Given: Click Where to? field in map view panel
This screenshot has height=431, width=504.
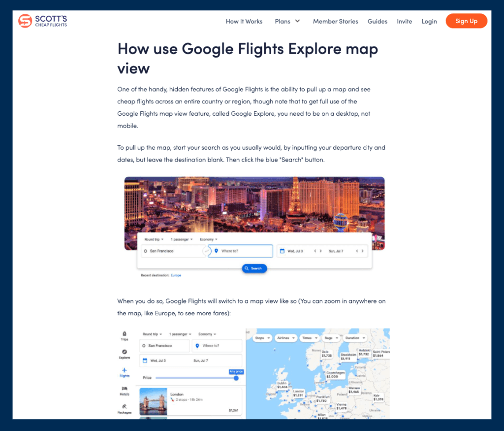Looking at the screenshot, I should (217, 346).
